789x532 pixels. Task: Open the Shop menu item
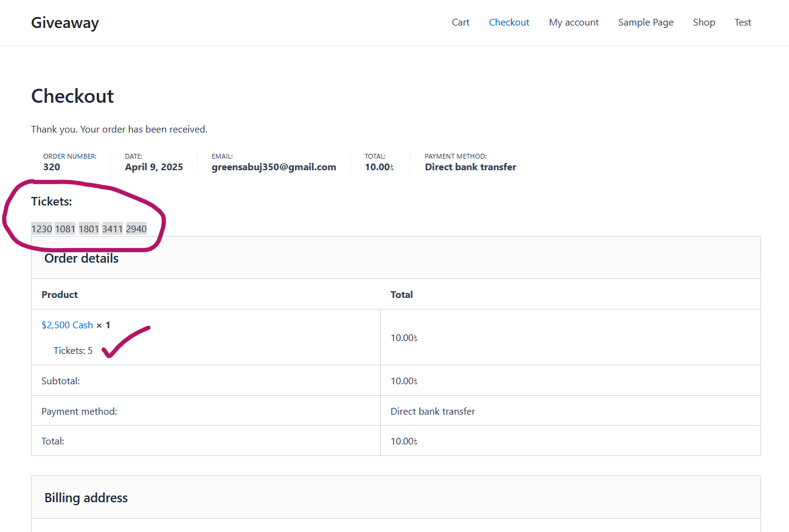pos(704,22)
